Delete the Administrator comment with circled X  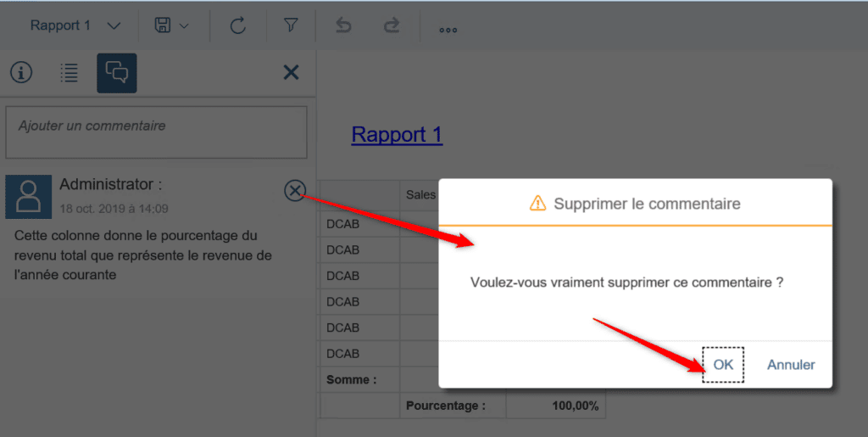(295, 191)
